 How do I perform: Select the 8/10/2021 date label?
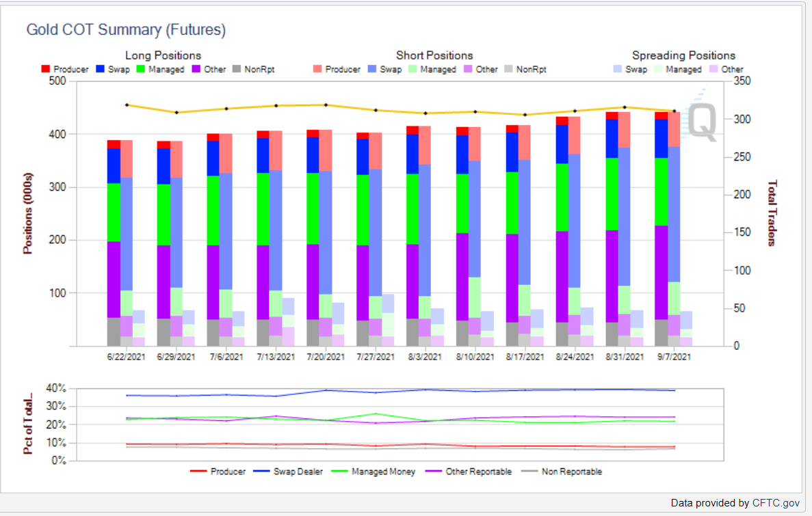pyautogui.click(x=475, y=357)
